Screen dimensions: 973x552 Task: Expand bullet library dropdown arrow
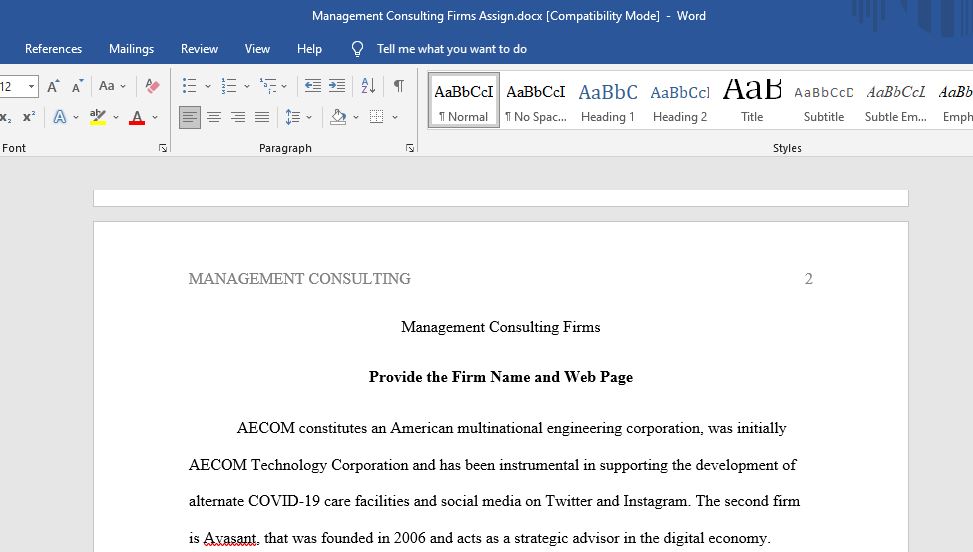(x=208, y=86)
